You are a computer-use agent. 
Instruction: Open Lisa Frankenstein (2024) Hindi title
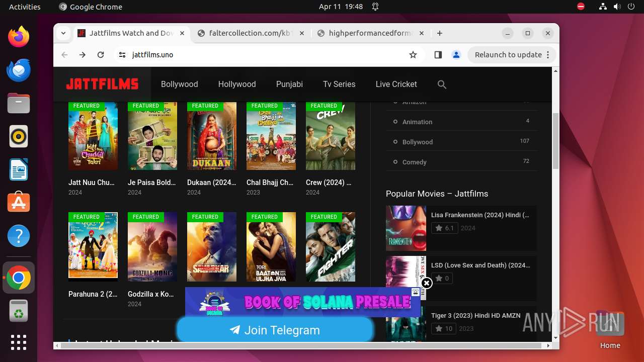point(480,215)
